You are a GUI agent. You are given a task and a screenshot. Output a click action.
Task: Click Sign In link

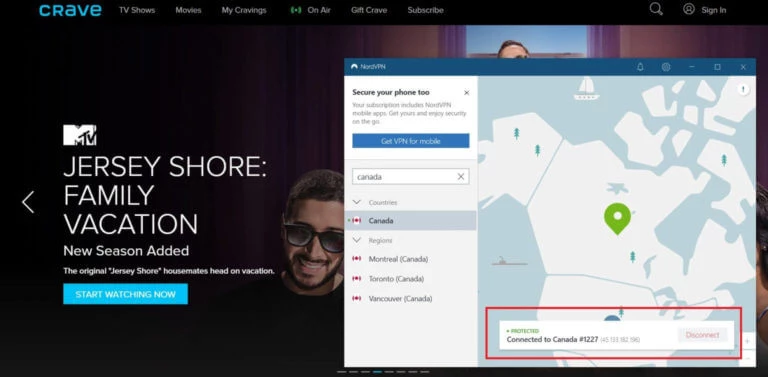pos(714,10)
